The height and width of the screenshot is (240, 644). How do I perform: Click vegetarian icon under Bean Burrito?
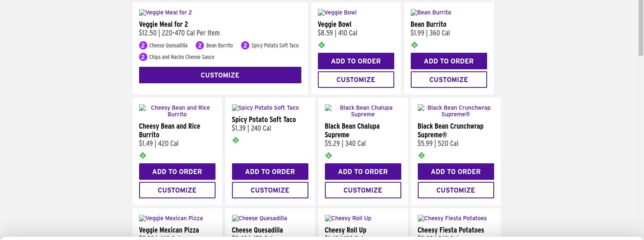click(414, 45)
